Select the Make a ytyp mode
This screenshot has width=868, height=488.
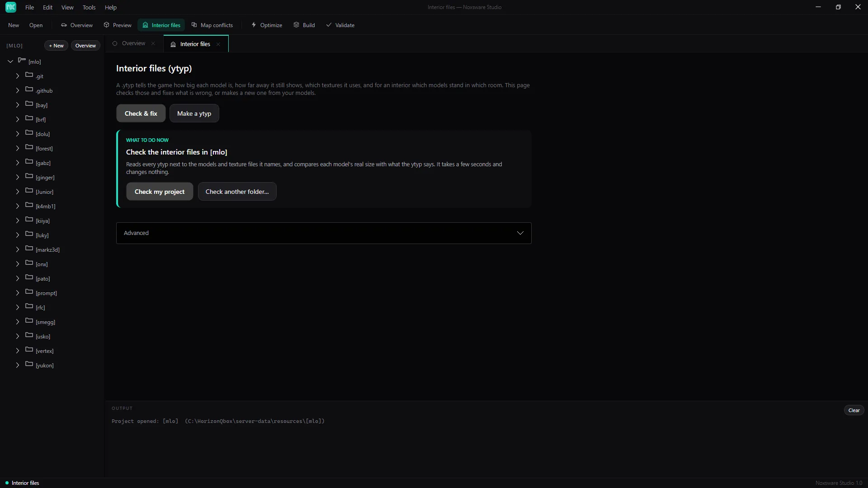[x=194, y=113]
